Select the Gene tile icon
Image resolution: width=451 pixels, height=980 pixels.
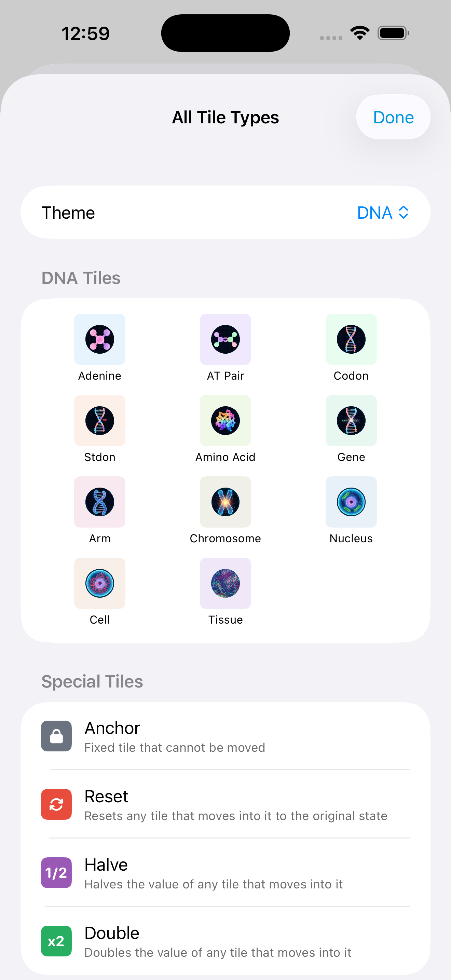(351, 420)
